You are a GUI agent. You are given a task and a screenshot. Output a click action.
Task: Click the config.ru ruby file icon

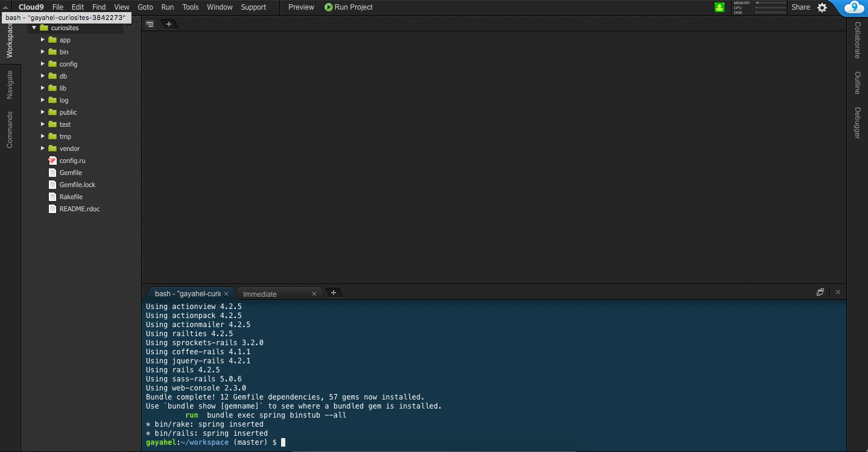[52, 161]
